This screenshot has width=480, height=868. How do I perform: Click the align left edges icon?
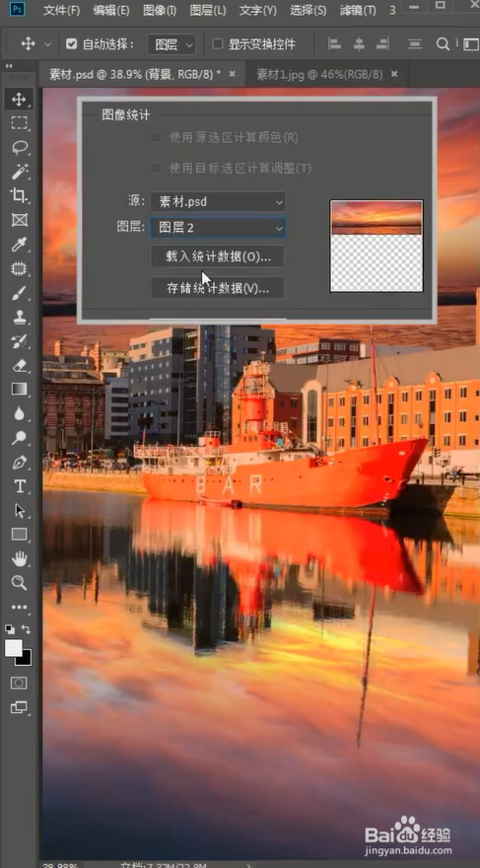(x=334, y=44)
